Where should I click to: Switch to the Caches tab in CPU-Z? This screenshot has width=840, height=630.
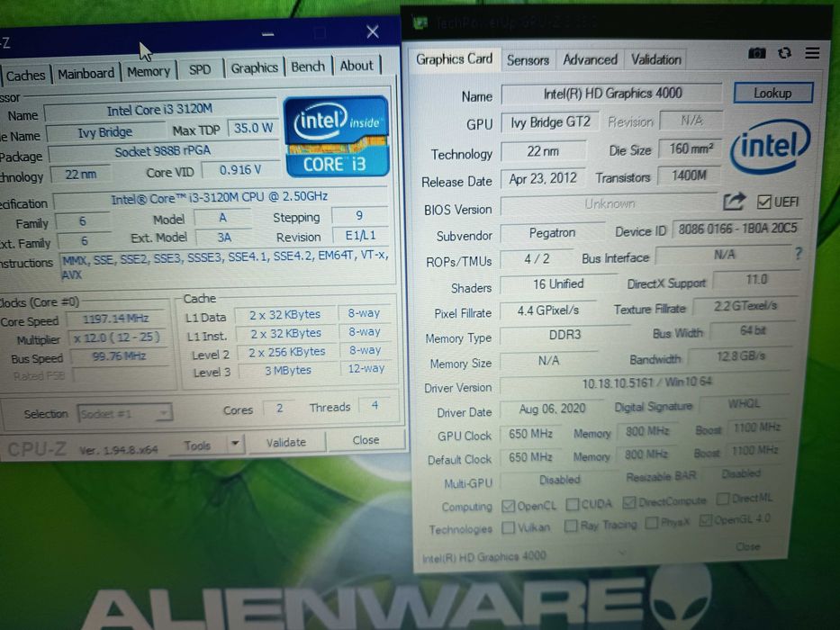coord(24,76)
